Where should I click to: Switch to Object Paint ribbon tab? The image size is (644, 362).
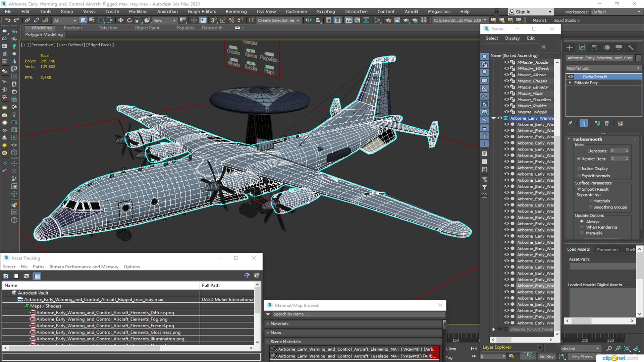(x=147, y=28)
